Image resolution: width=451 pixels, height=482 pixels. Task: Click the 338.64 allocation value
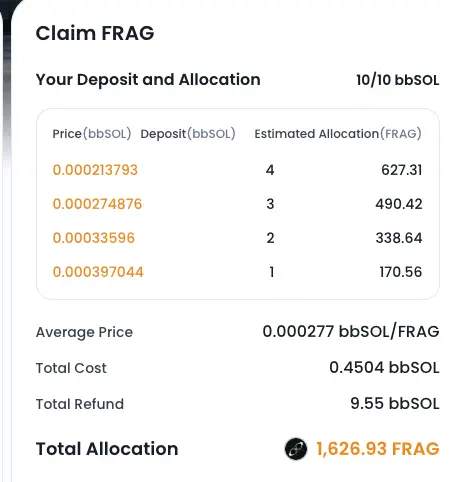coord(399,238)
